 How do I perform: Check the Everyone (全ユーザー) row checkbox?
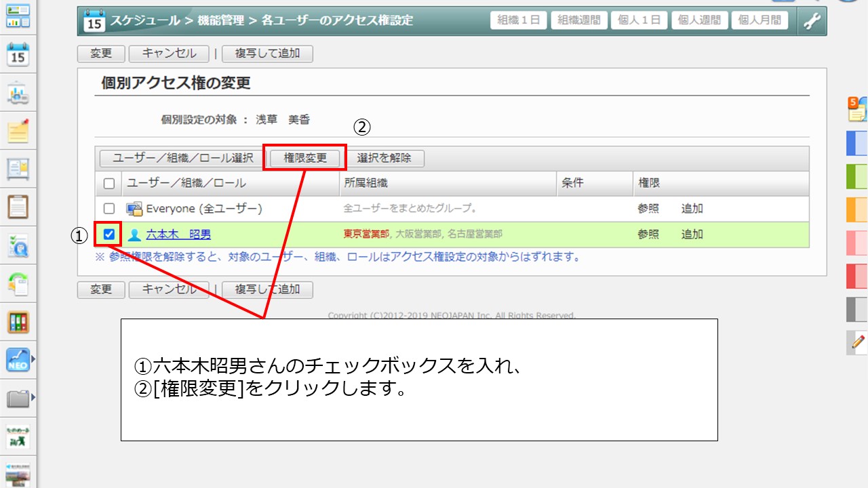click(x=109, y=209)
